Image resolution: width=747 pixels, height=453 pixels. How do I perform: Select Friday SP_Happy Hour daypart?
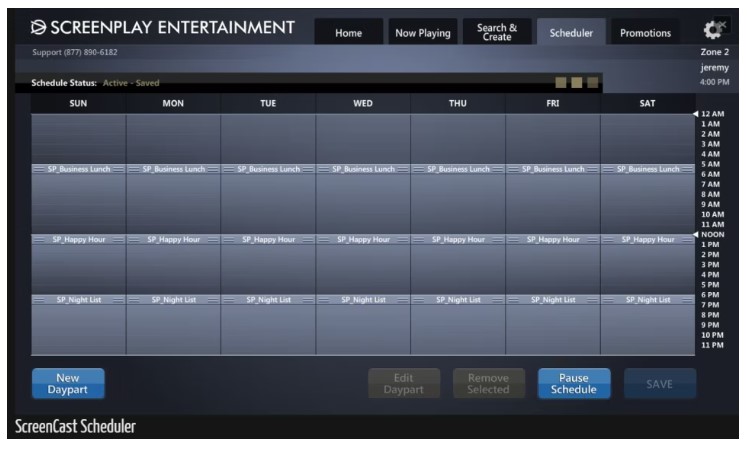(x=553, y=240)
